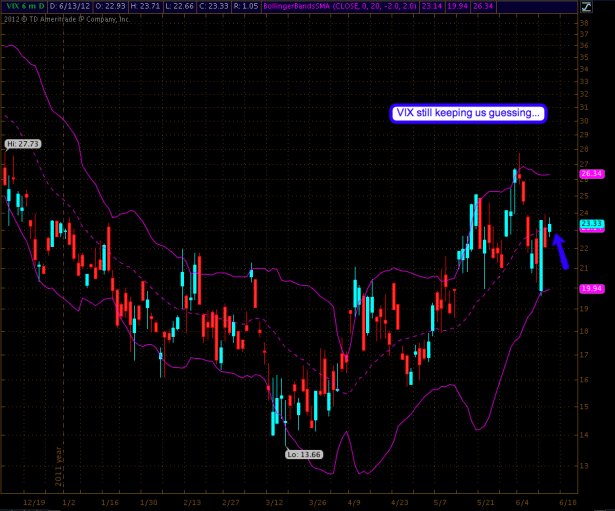Select the "VIX still keeping us guessing..." annotation

pos(469,114)
